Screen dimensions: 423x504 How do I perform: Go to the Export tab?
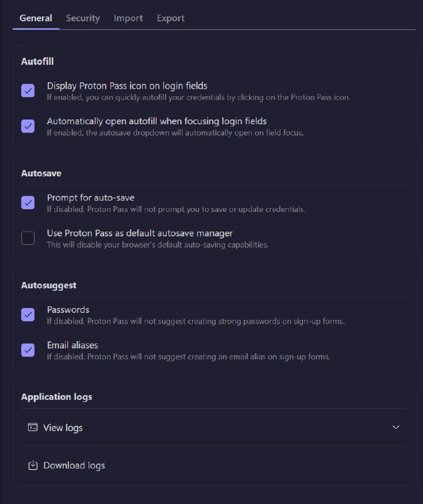click(x=171, y=18)
